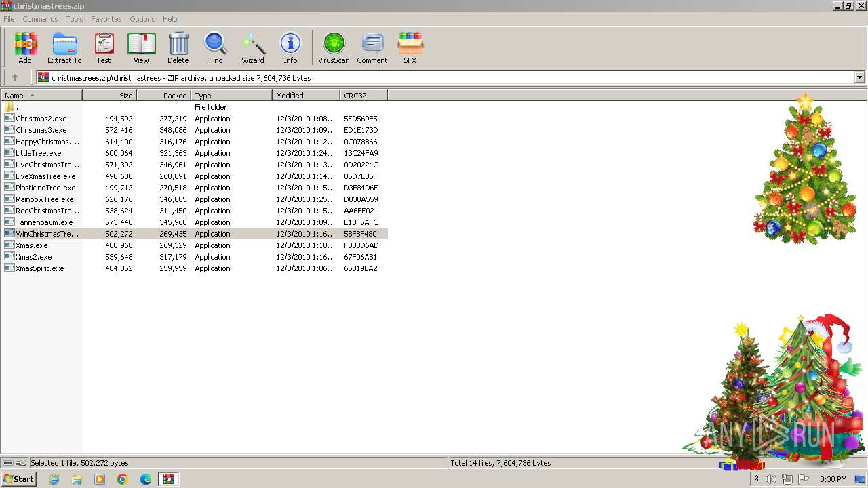Sort by the Modified column header
This screenshot has height=488, width=868.
(x=306, y=96)
